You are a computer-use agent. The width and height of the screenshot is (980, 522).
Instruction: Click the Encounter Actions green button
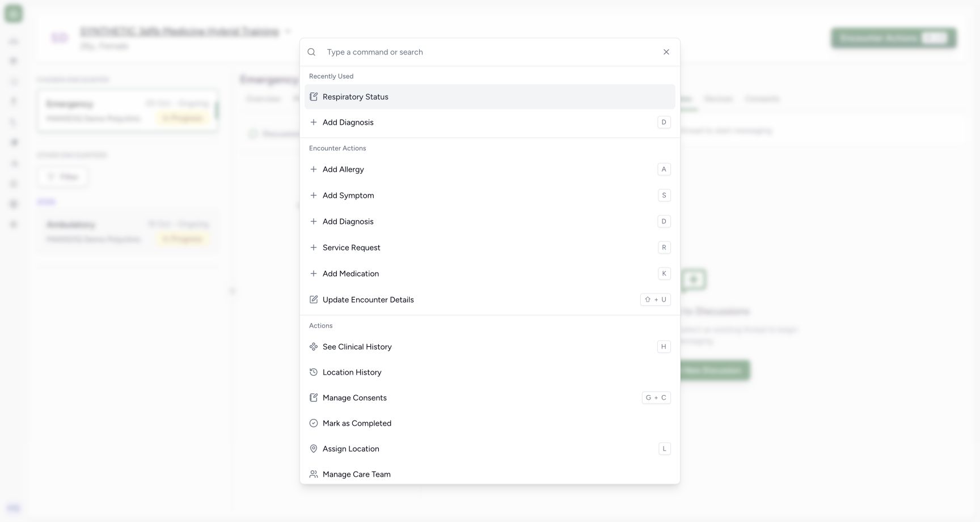pyautogui.click(x=894, y=38)
